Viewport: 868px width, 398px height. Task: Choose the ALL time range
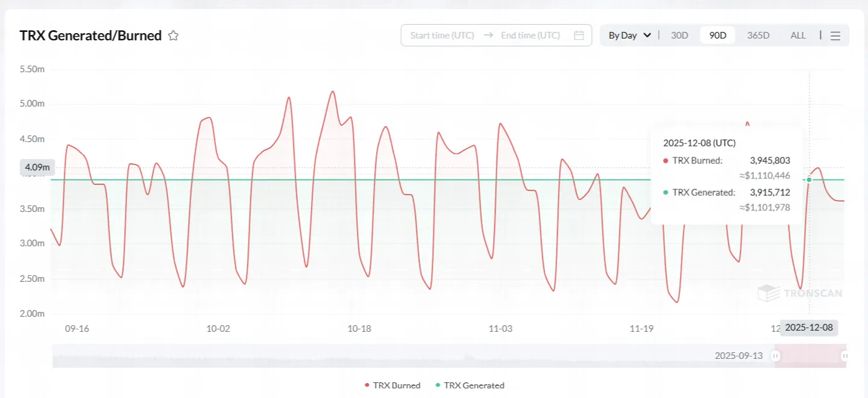[798, 36]
